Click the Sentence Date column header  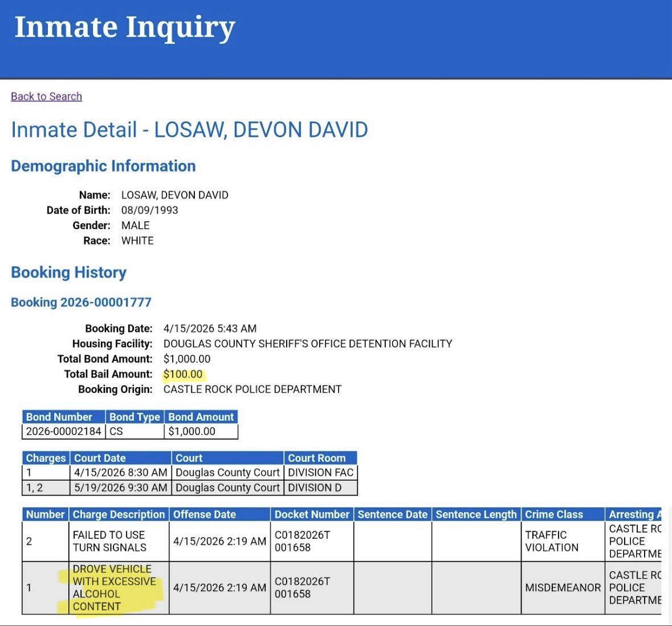(x=393, y=514)
